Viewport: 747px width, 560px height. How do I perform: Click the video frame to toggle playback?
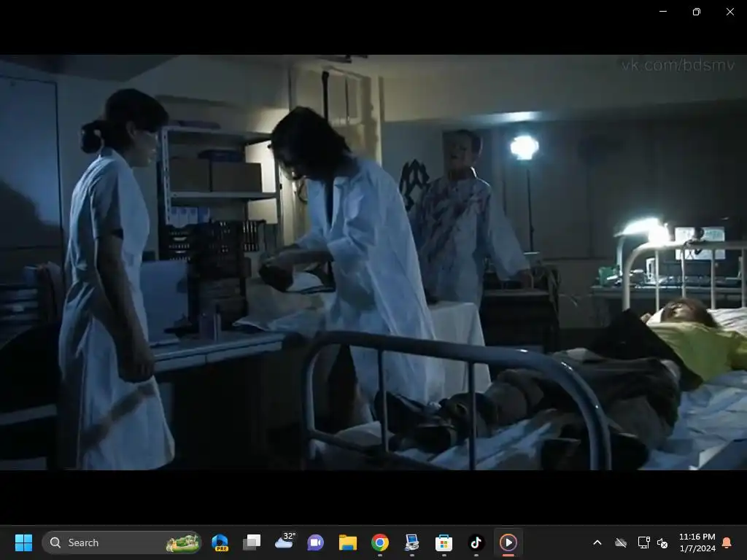[x=373, y=262]
